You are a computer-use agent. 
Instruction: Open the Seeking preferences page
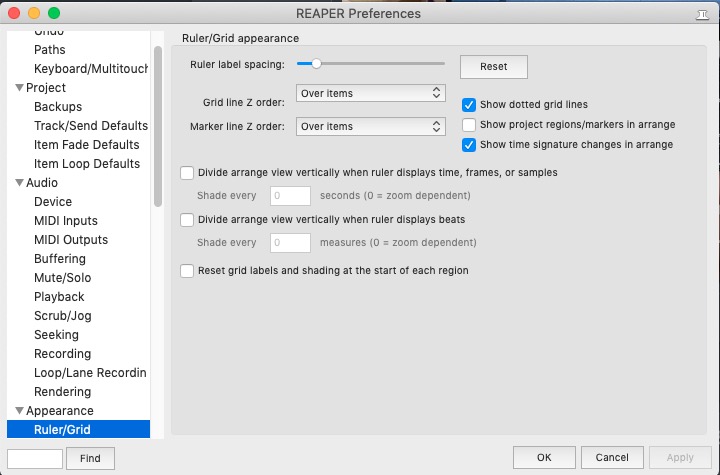56,334
